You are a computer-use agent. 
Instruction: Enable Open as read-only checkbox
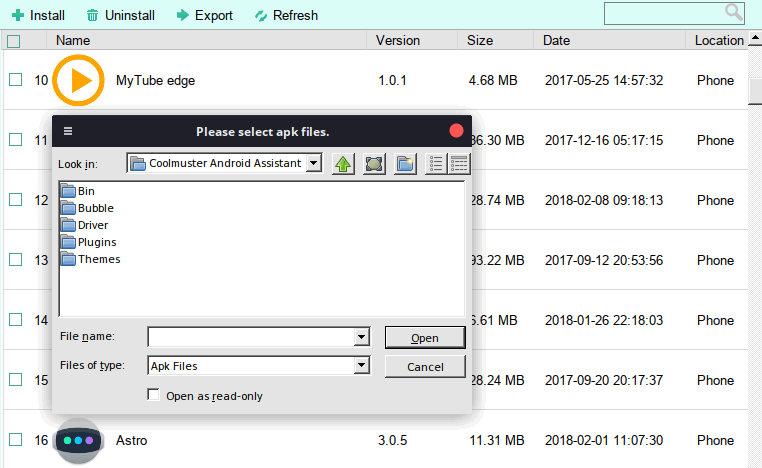coord(154,395)
